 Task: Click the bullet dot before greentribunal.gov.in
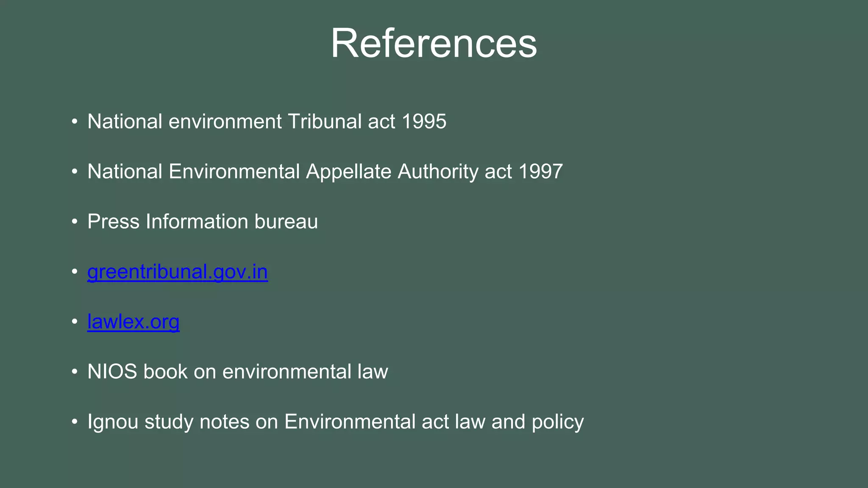[x=75, y=272]
